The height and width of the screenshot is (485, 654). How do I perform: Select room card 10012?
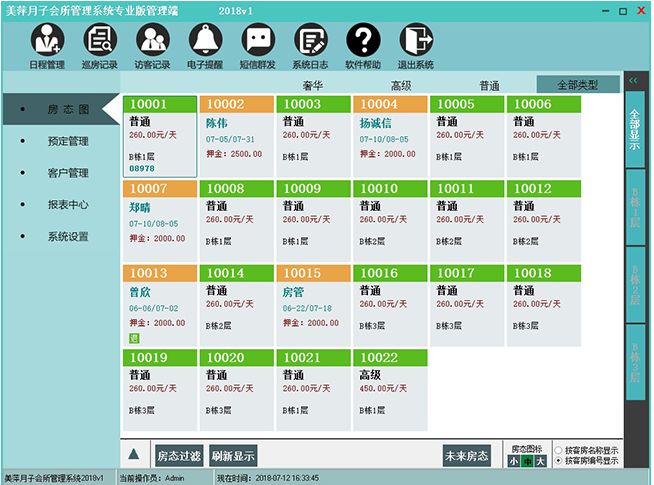tap(544, 221)
